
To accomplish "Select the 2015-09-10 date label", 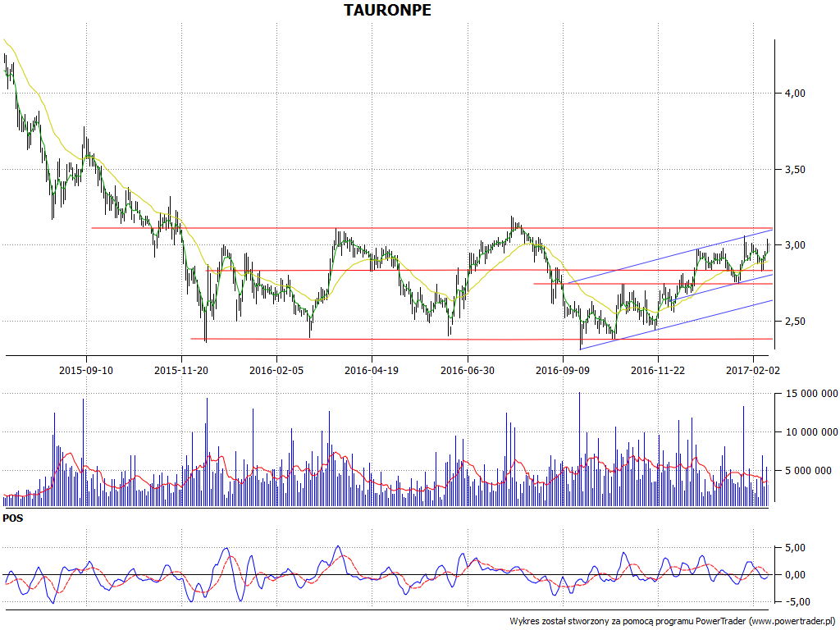I will click(86, 370).
